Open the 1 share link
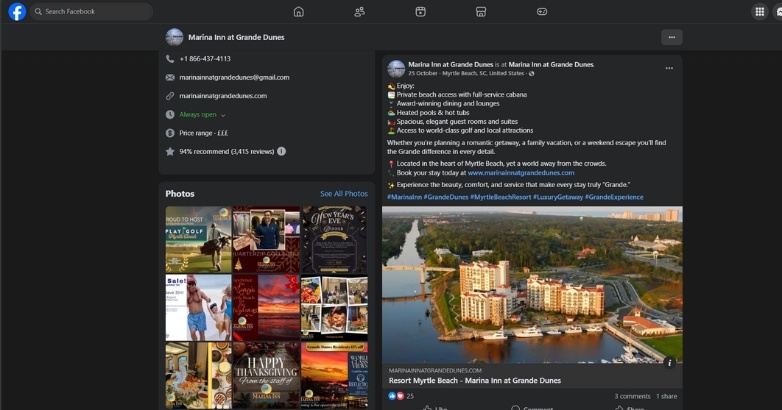This screenshot has height=410, width=782. pyautogui.click(x=666, y=396)
